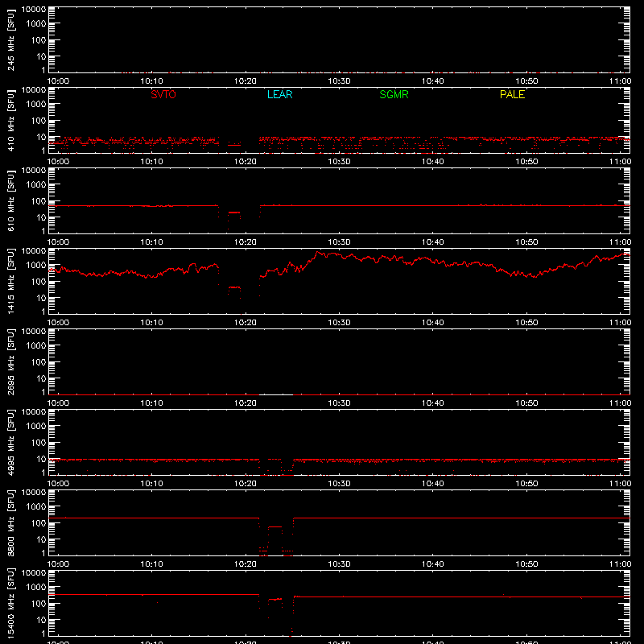
Task: Click the 10:30 time label under 8800 MHz plot
Action: [339, 564]
